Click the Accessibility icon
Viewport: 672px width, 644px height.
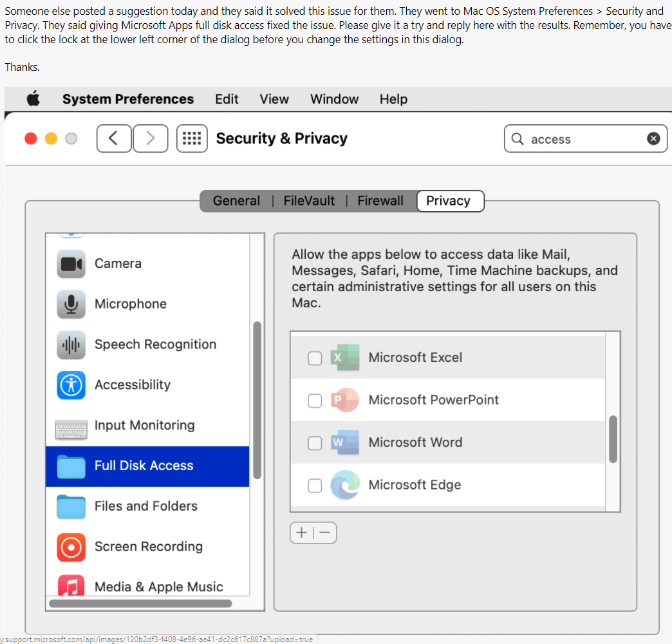(x=71, y=385)
